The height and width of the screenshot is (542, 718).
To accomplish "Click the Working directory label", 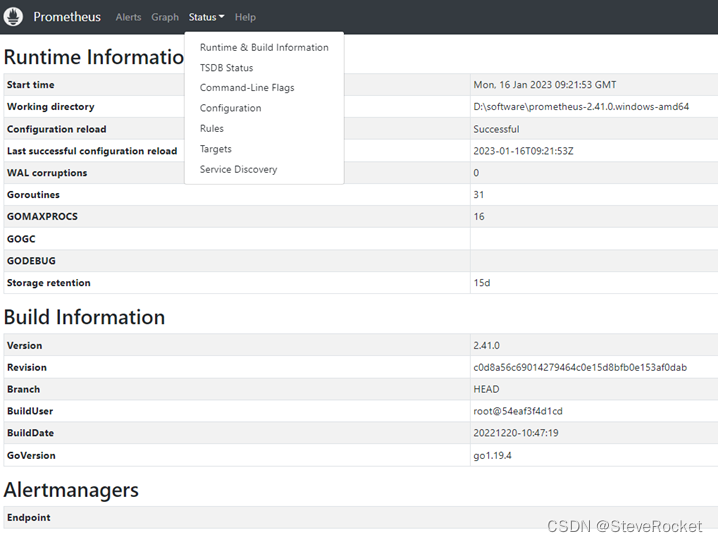I will pyautogui.click(x=50, y=107).
